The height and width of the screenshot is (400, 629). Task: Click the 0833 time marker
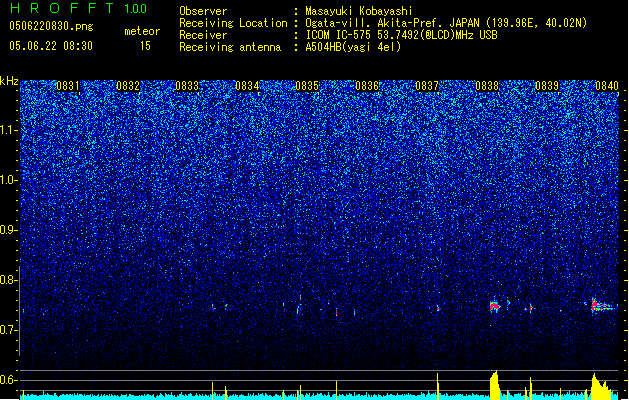pos(187,86)
